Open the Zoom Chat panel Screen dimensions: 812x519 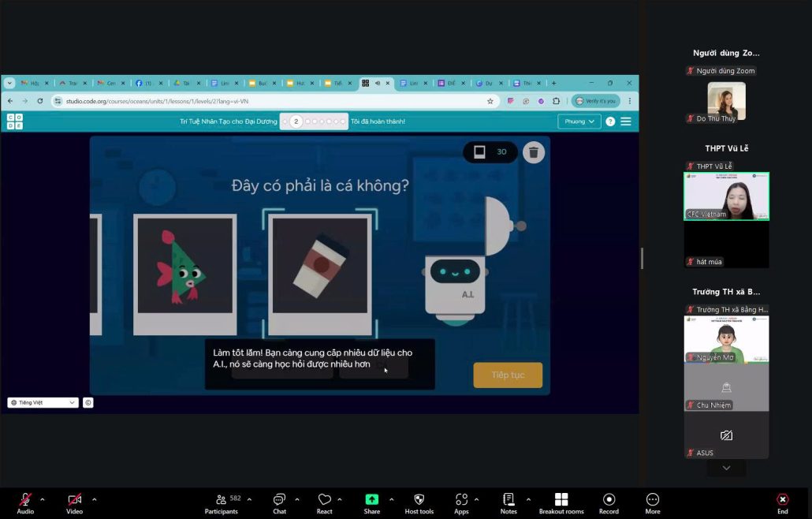pyautogui.click(x=279, y=500)
